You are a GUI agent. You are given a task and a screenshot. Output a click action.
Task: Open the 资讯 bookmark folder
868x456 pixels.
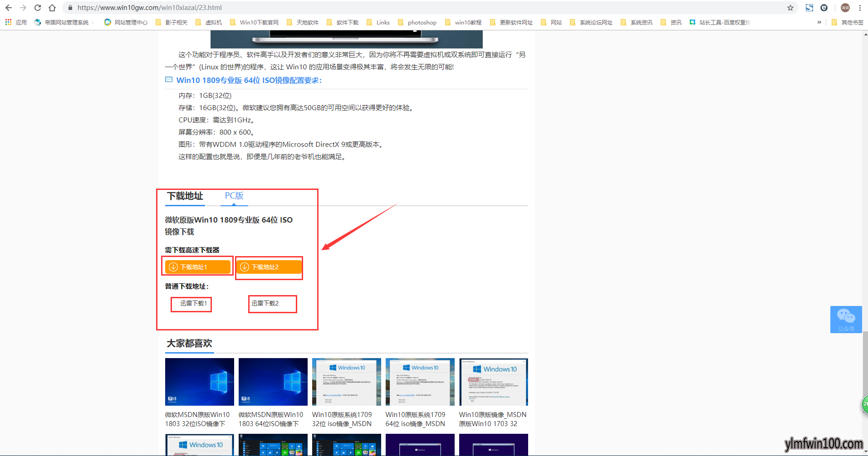pyautogui.click(x=671, y=22)
